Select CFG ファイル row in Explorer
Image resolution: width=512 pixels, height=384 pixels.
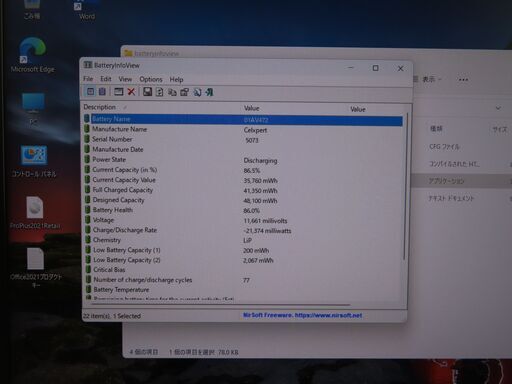click(462, 147)
